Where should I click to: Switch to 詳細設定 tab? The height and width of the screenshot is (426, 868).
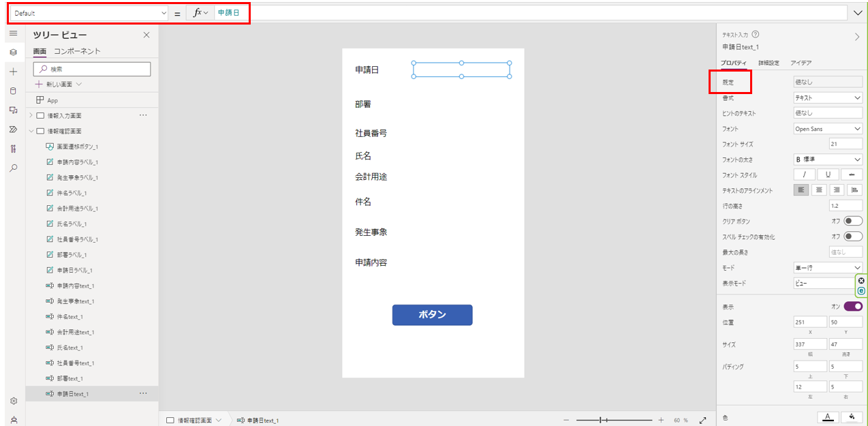tap(769, 63)
